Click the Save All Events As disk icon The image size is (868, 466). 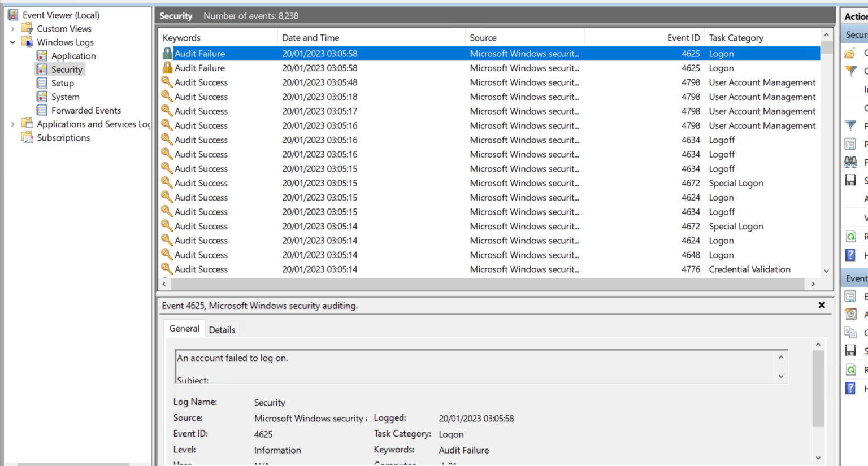[x=850, y=180]
